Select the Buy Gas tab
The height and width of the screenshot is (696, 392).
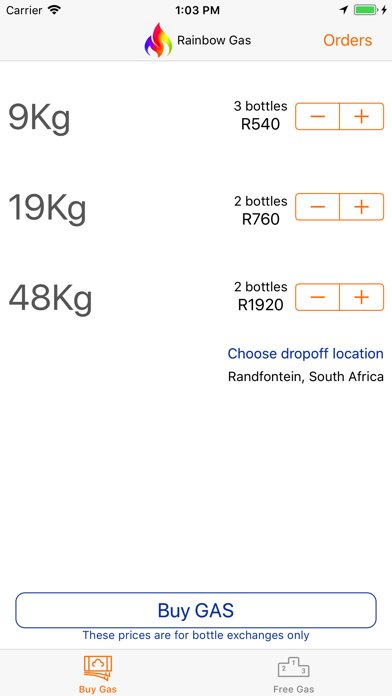click(98, 675)
